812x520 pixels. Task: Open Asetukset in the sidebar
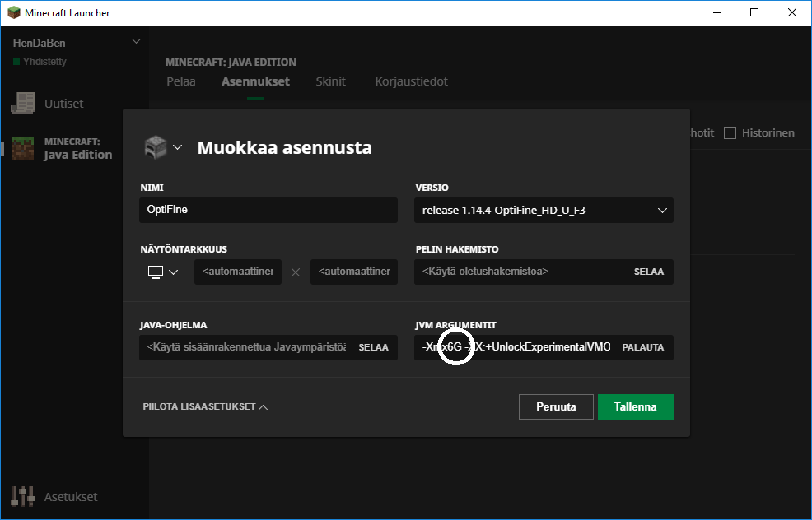coord(71,497)
